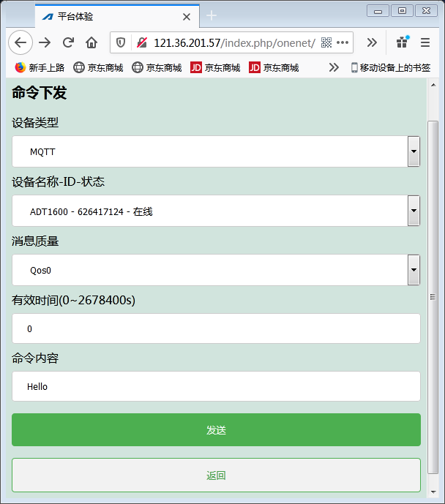Open the second JD-logo 京东商城 bookmark
This screenshot has width=445, height=504.
point(274,67)
